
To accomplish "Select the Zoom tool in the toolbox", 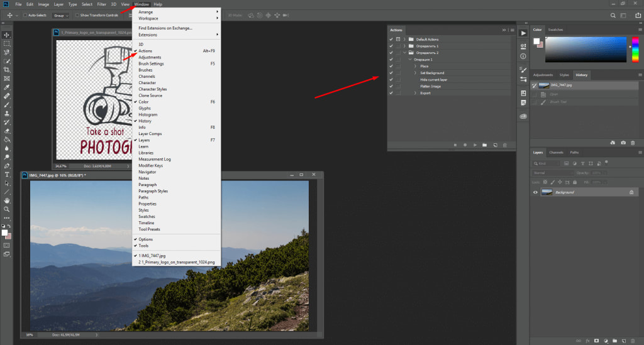I will coord(6,209).
